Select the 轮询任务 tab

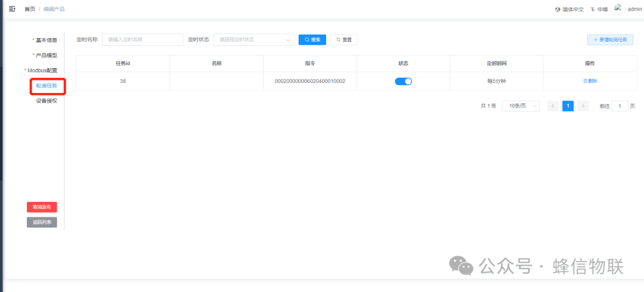coord(47,85)
